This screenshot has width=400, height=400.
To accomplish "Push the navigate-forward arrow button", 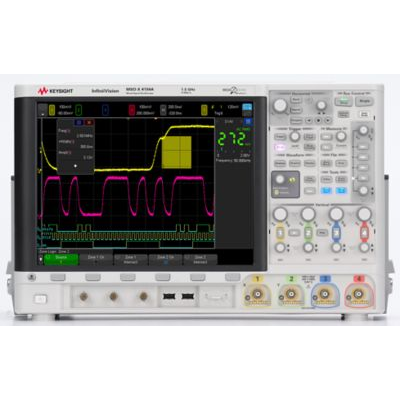I will [328, 120].
